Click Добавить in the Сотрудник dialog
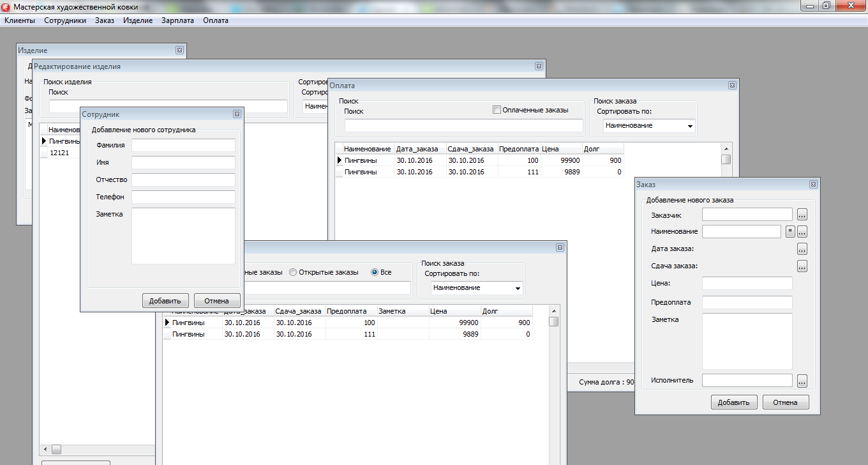Viewport: 868px width, 465px height. pos(165,301)
